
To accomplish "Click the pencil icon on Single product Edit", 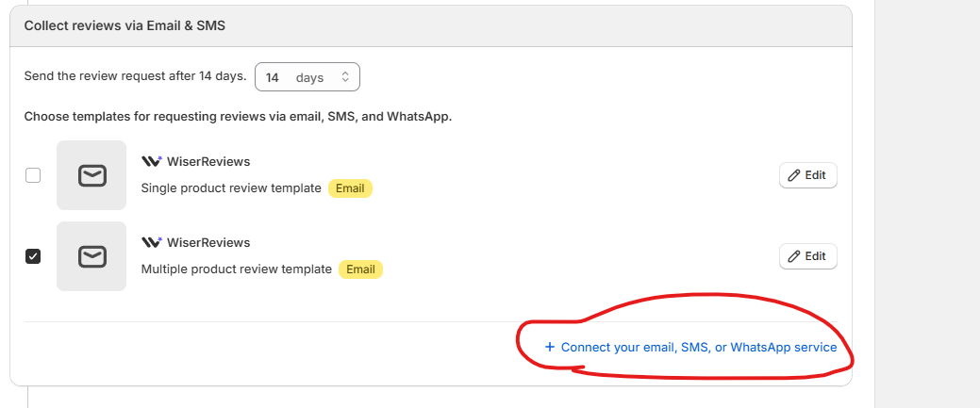I will pyautogui.click(x=793, y=175).
